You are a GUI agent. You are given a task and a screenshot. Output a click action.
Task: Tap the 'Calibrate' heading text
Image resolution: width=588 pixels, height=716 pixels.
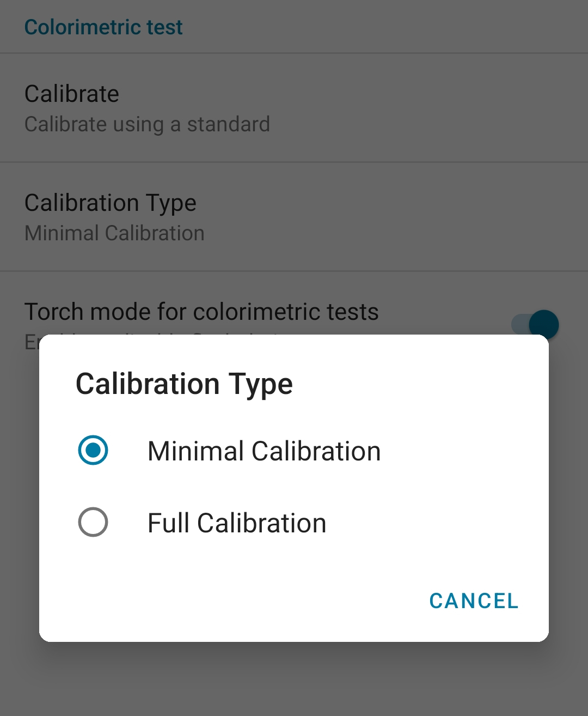[x=72, y=94]
